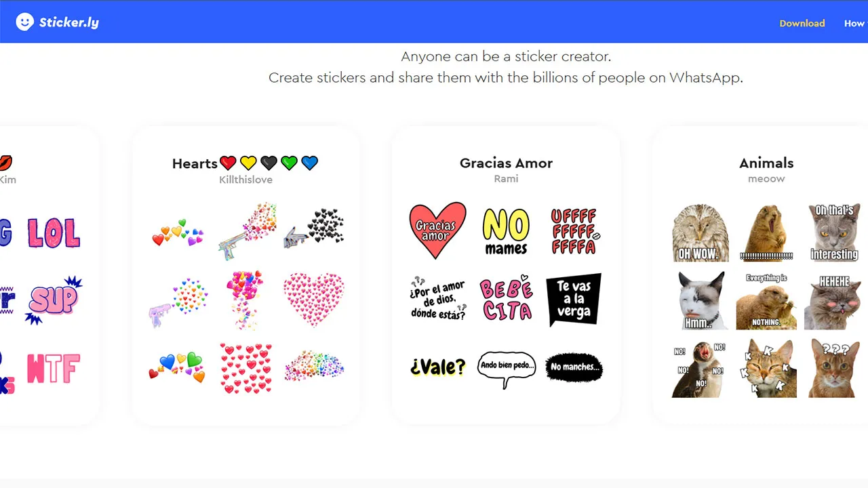Click the Sticker.ly smiley logo icon
The height and width of the screenshot is (488, 868).
click(24, 22)
